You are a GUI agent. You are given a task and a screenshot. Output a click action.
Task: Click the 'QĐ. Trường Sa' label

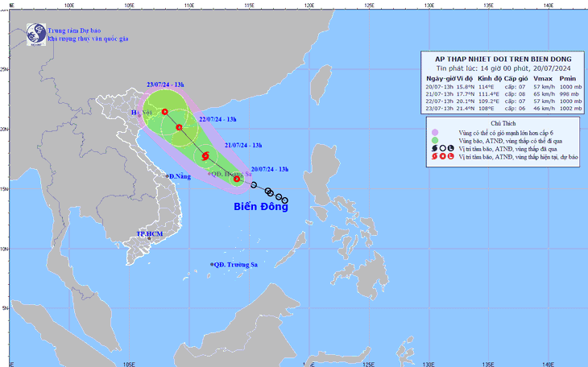pos(236,265)
